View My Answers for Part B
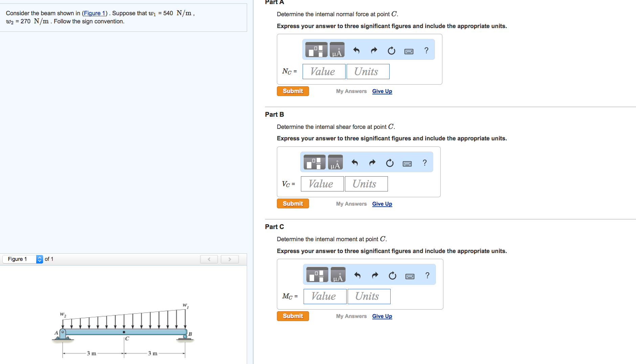Viewport: 636px width, 364px height. pyautogui.click(x=351, y=204)
